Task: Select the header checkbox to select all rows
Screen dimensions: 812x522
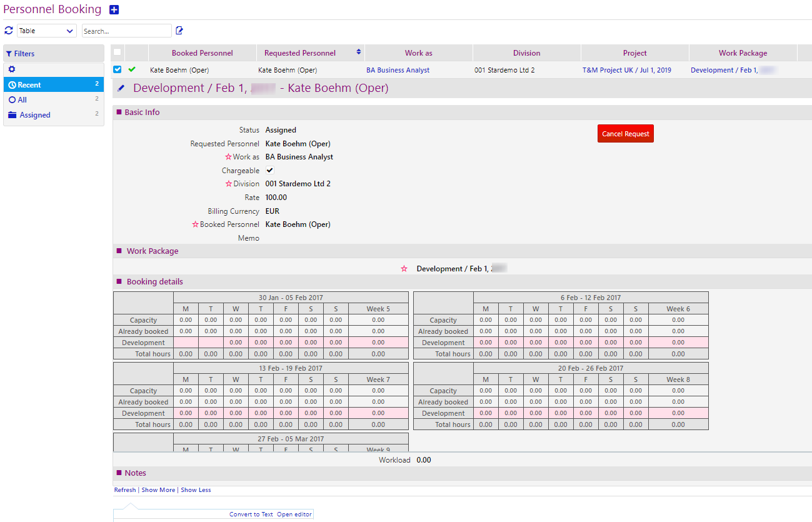Action: click(x=117, y=53)
